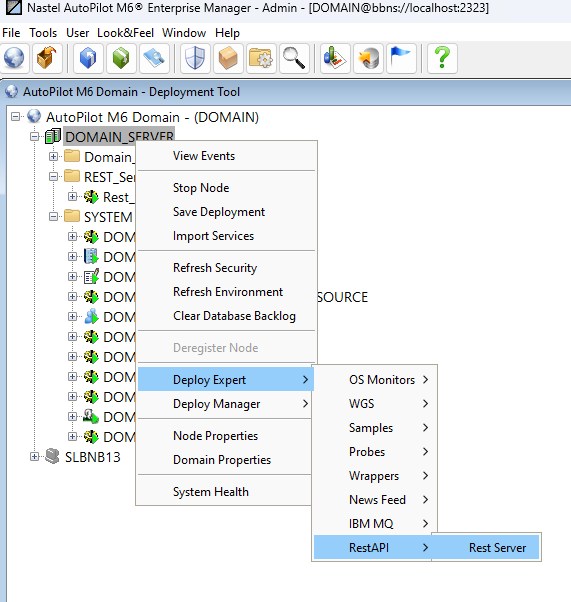This screenshot has height=602, width=571.
Task: Select the RestAPI submenu item
Action: pyautogui.click(x=373, y=547)
